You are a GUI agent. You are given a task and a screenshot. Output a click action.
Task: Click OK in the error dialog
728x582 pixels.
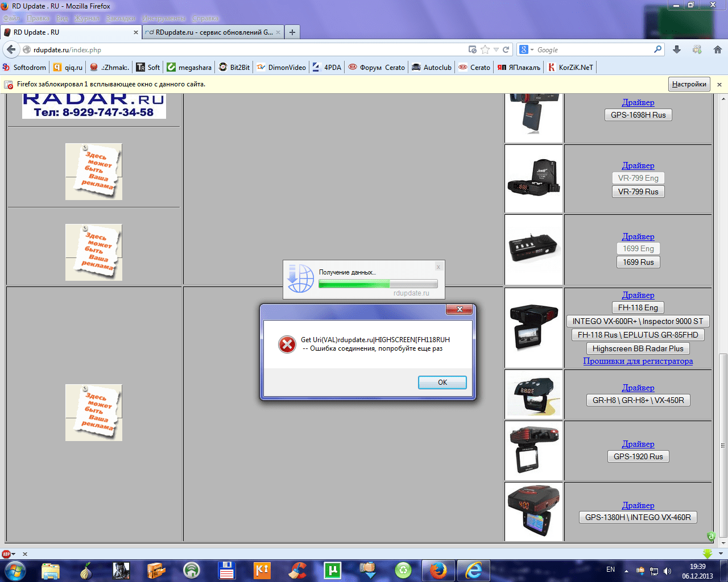442,383
